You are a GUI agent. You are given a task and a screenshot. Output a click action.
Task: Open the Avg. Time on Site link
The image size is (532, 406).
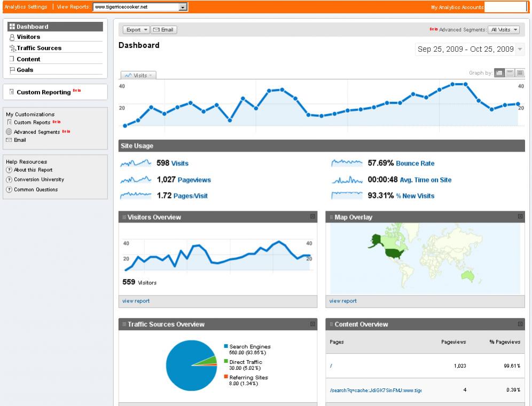426,180
